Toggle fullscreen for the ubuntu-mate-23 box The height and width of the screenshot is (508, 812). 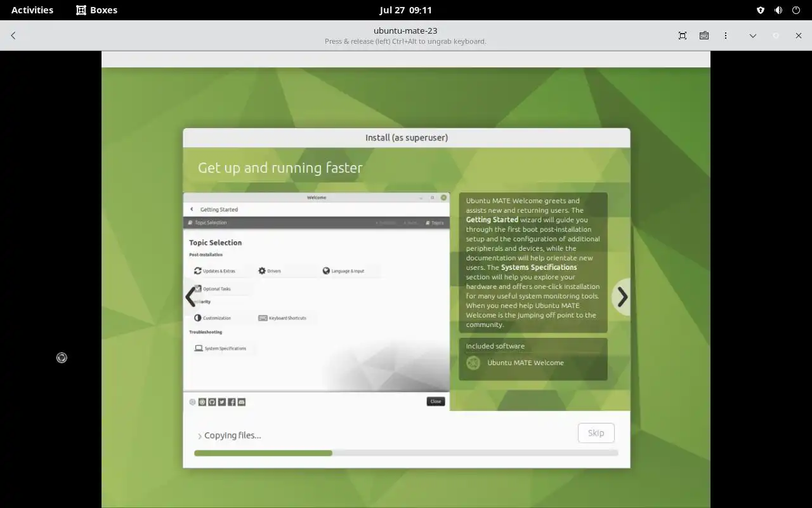point(683,36)
